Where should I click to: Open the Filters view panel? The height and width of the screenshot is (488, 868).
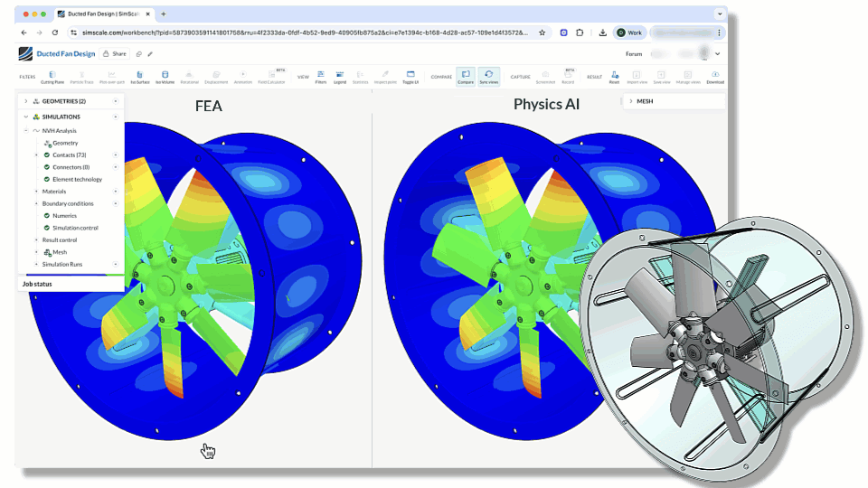tap(321, 77)
